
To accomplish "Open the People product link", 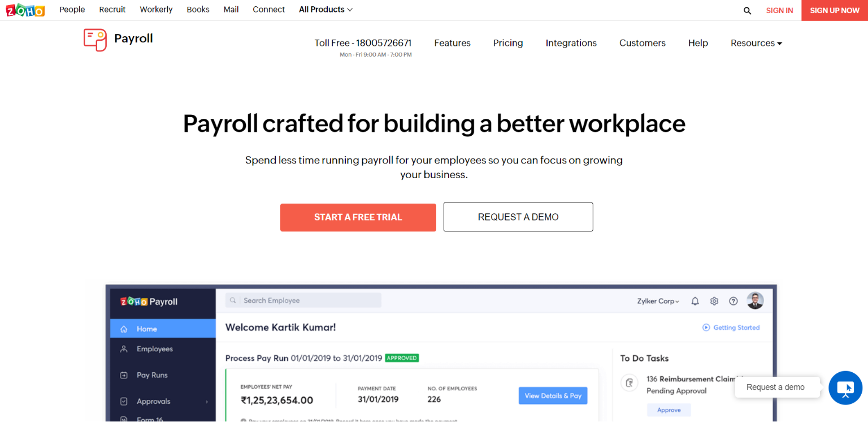I will pos(72,10).
